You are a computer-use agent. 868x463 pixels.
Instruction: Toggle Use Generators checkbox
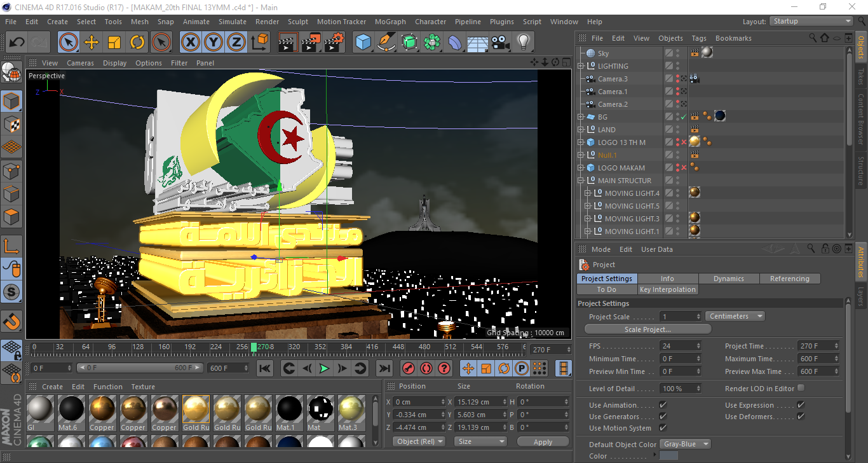click(663, 417)
